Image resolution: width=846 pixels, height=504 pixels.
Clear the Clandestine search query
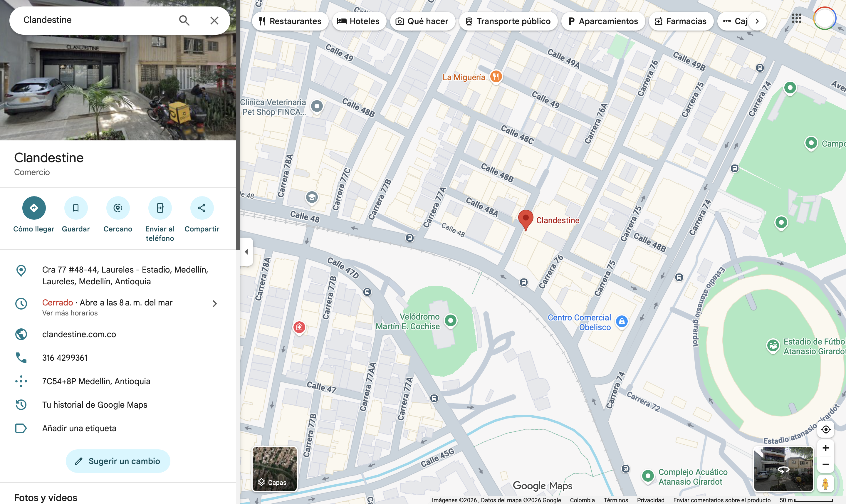click(x=214, y=20)
